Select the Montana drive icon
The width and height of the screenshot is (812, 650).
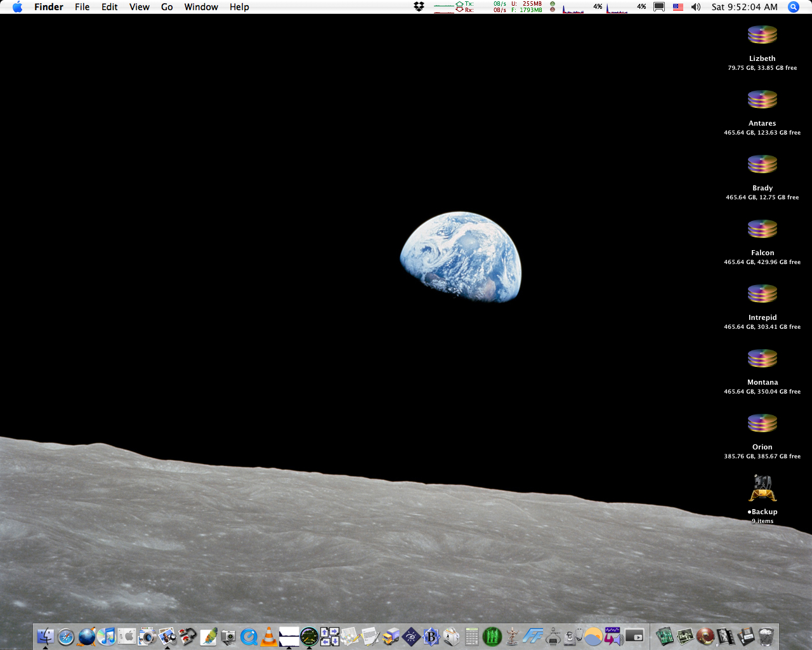click(x=763, y=359)
